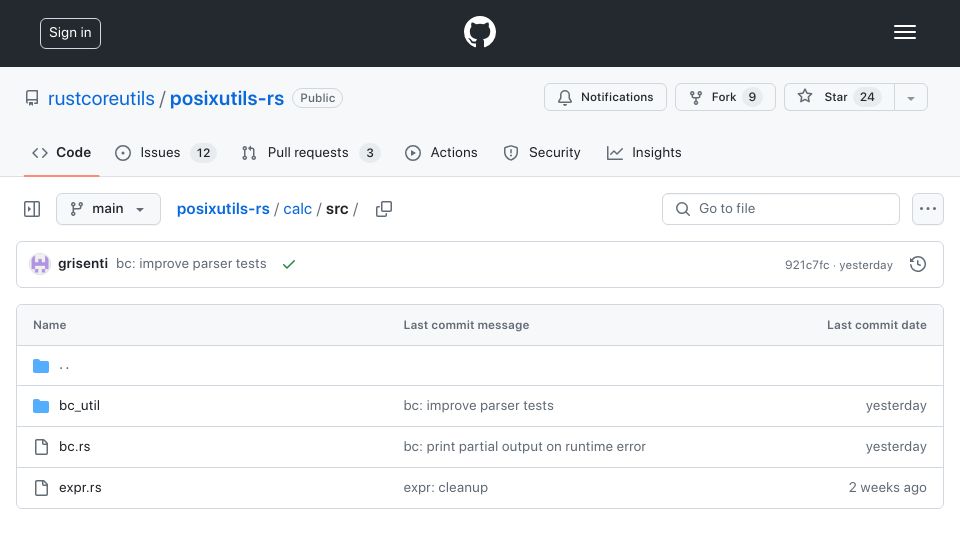Image resolution: width=960 pixels, height=540 pixels.
Task: Click the expr.rs file icon
Action: pos(41,488)
